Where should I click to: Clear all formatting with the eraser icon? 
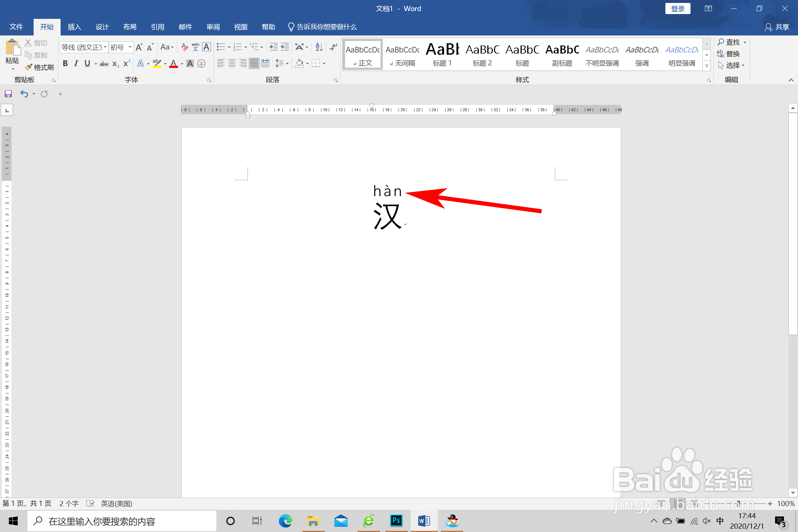(x=185, y=47)
